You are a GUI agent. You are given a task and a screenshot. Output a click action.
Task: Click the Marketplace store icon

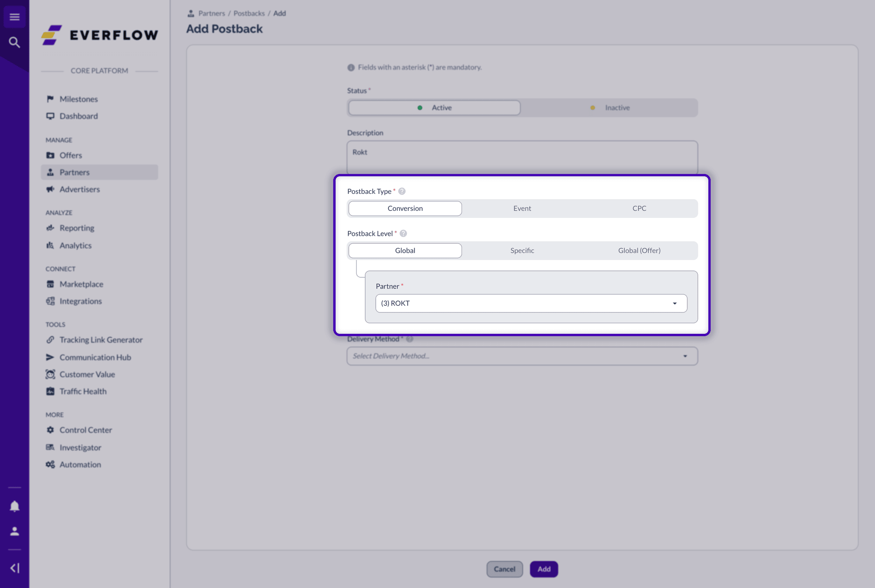click(x=50, y=284)
